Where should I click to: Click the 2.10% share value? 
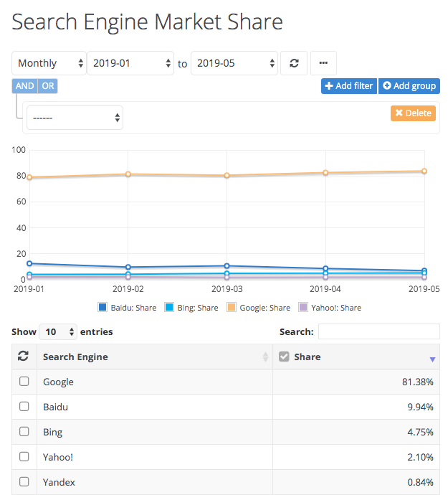pyautogui.click(x=420, y=457)
